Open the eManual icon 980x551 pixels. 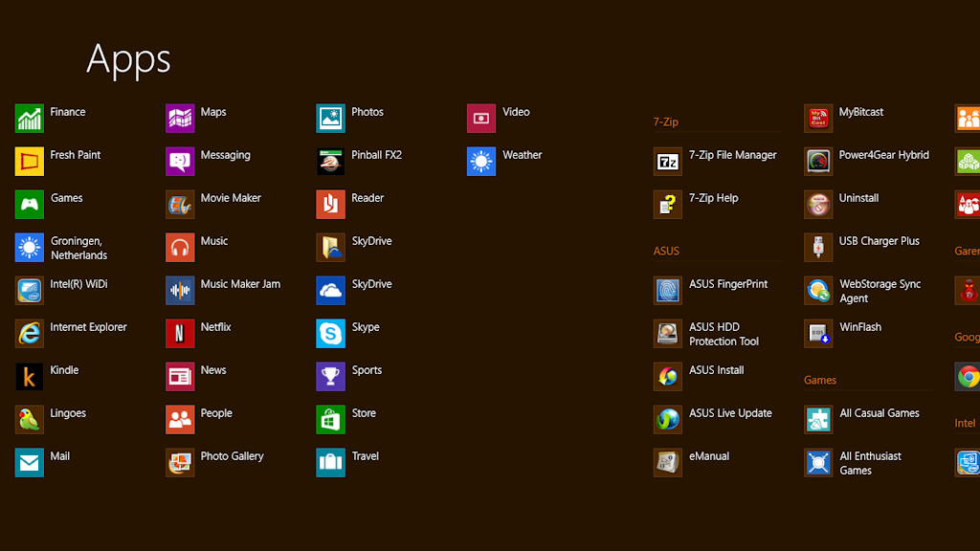[667, 463]
